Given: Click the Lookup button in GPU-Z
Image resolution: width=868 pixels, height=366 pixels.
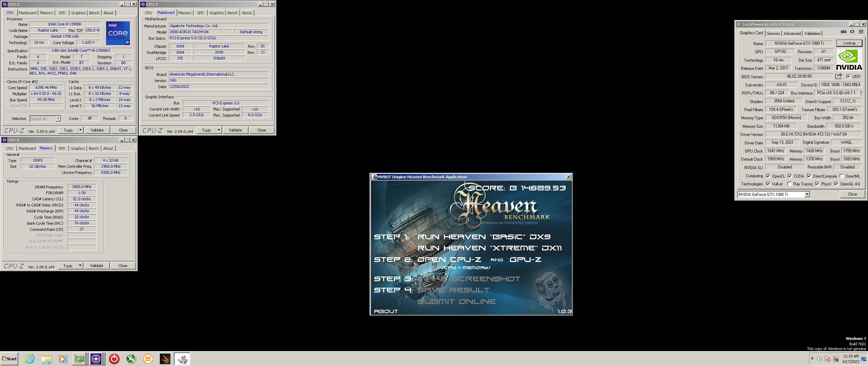Looking at the screenshot, I should point(849,43).
